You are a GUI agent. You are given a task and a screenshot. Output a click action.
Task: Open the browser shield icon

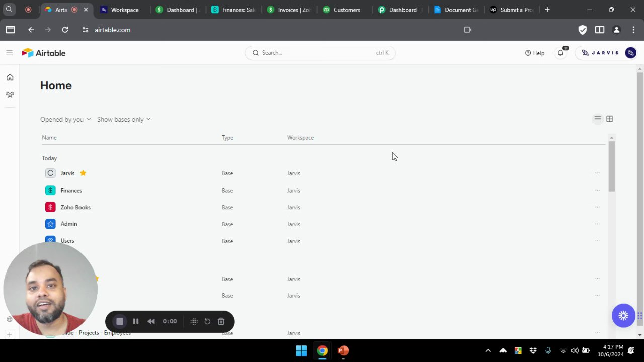583,30
